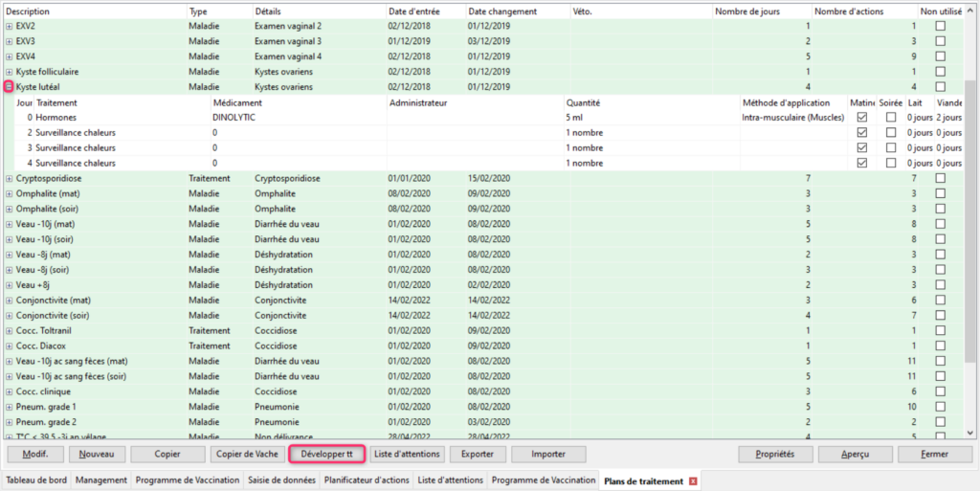The width and height of the screenshot is (980, 491).
Task: Click the vertical scrollbar of the list
Action: [x=971, y=239]
